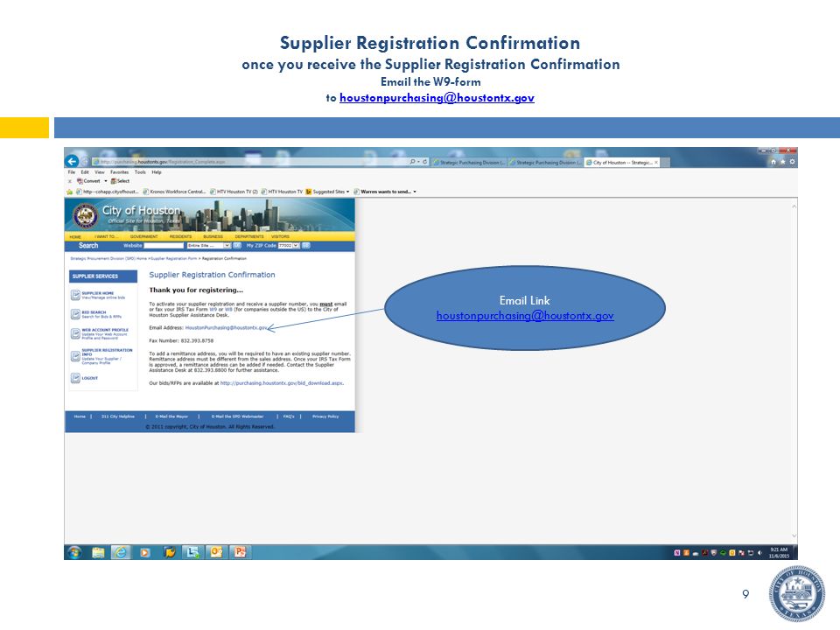The width and height of the screenshot is (840, 630).
Task: Click the browser address bar URL
Action: tap(163, 161)
